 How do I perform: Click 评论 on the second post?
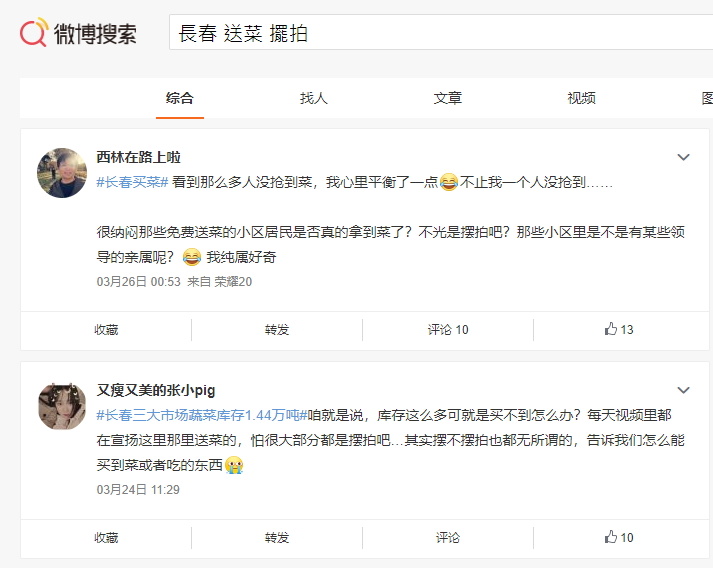(448, 538)
